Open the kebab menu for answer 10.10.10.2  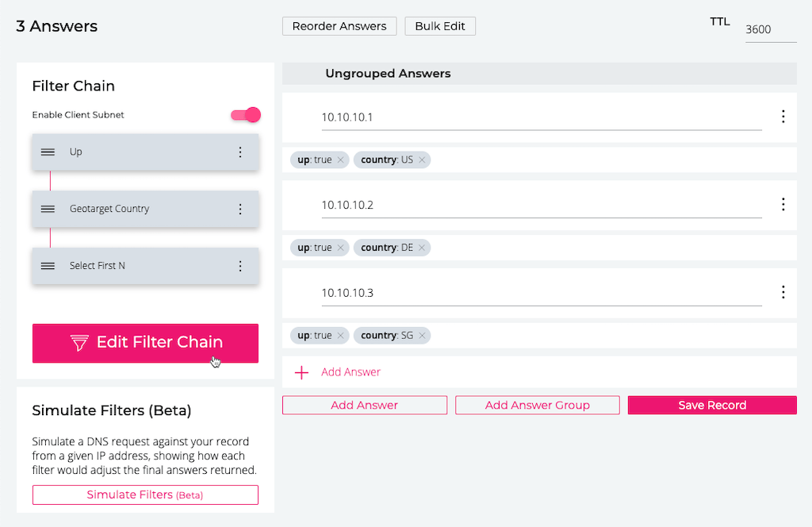point(783,205)
